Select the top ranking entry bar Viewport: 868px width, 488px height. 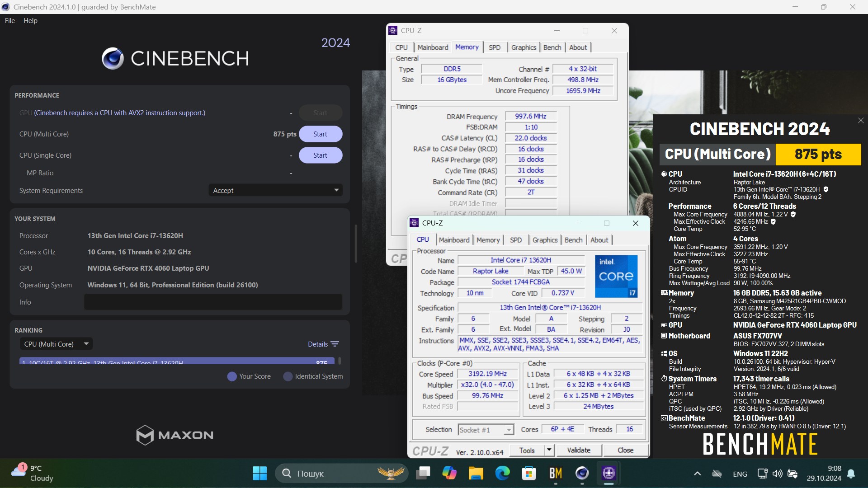point(177,361)
